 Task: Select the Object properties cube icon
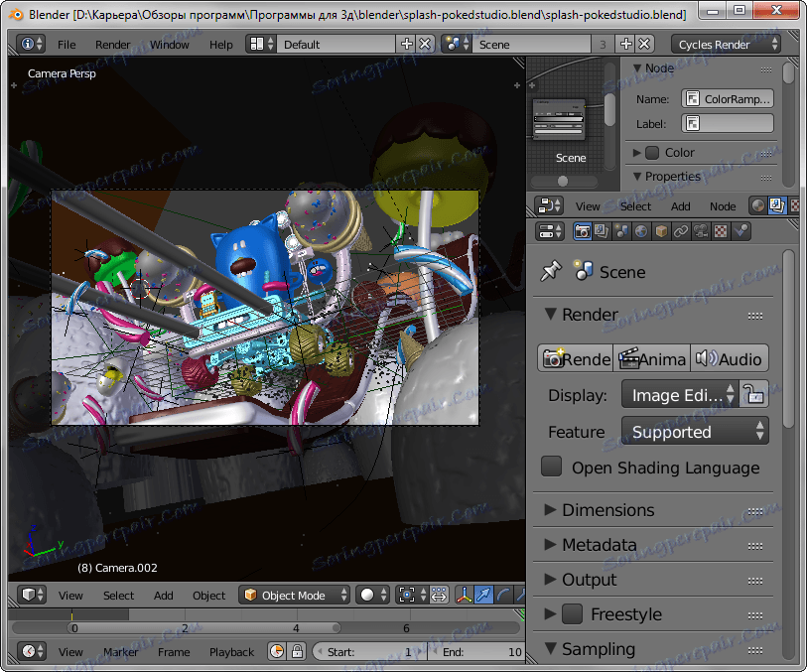(661, 231)
